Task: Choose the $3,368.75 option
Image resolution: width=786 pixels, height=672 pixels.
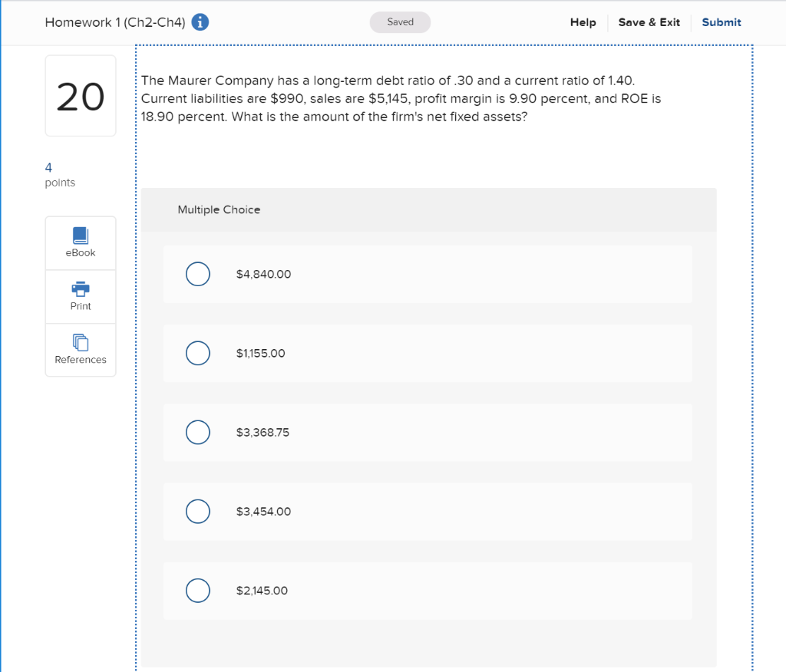Action: point(197,432)
